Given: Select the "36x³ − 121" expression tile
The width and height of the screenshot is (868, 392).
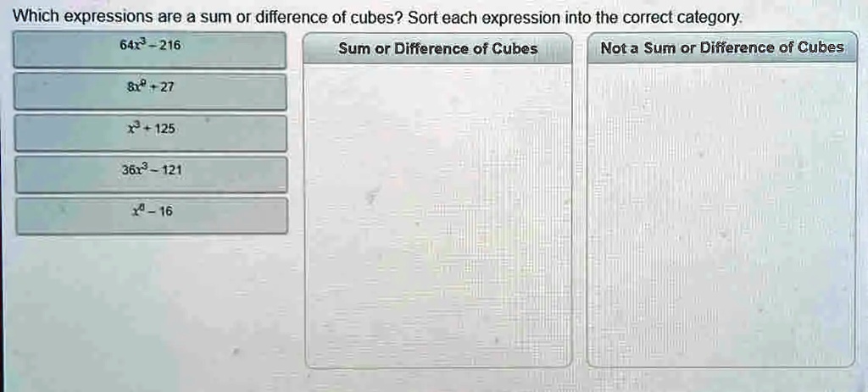Looking at the screenshot, I should [151, 173].
